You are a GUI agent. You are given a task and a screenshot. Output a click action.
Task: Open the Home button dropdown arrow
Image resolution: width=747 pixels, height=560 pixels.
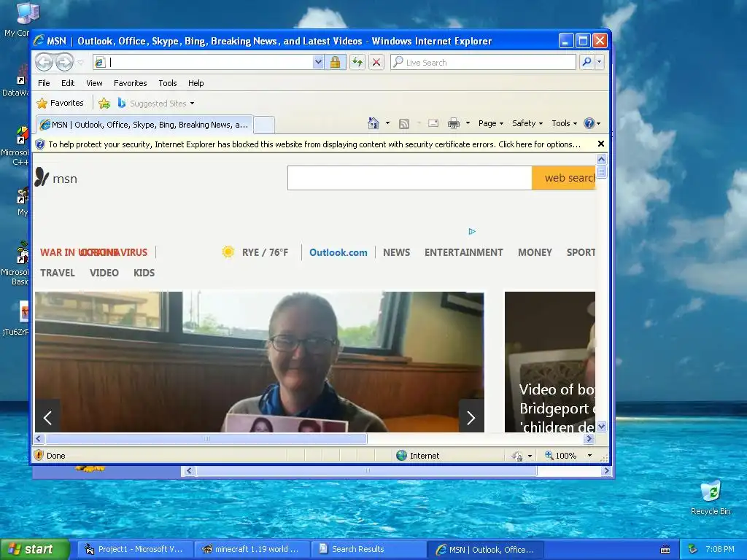(387, 123)
